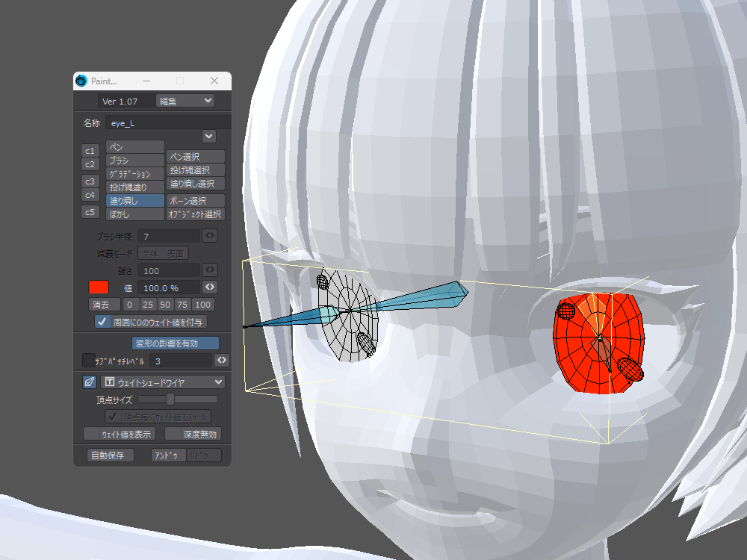The width and height of the screenshot is (747, 560).
Task: Click the 値 percentage stepper arrows
Action: [x=210, y=287]
